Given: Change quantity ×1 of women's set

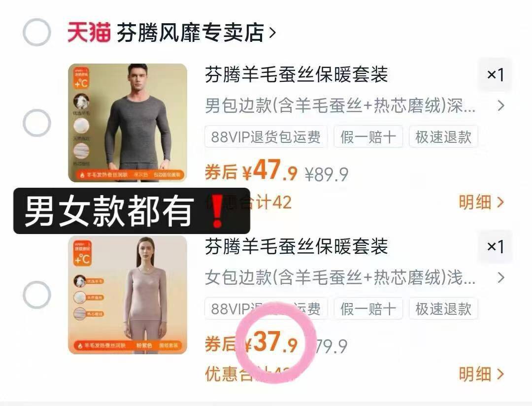Looking at the screenshot, I should [495, 246].
